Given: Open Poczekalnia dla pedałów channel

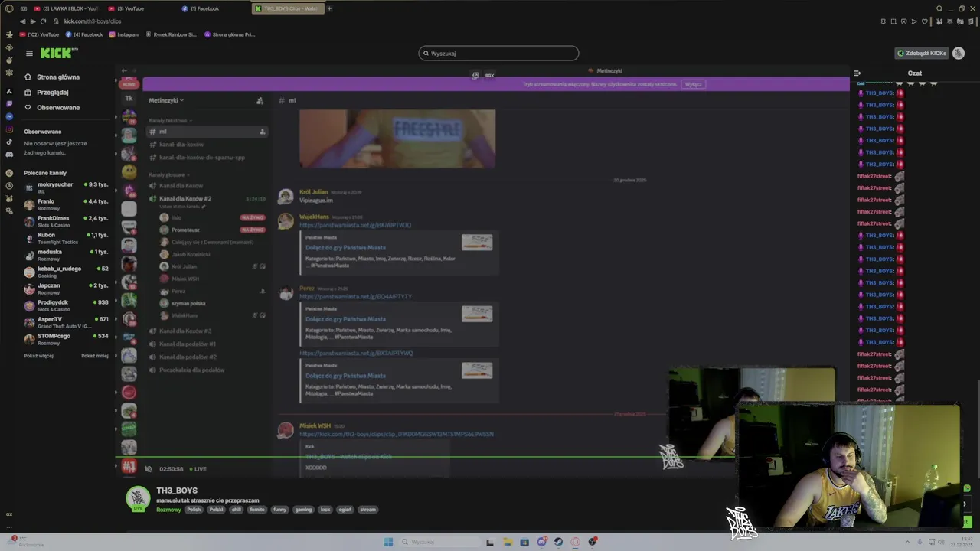Looking at the screenshot, I should click(191, 370).
